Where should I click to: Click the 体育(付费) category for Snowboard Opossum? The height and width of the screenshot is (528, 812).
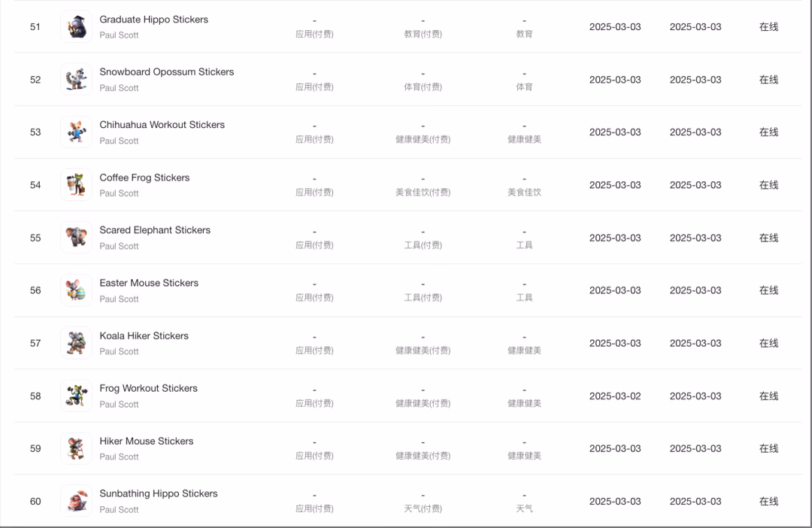click(x=423, y=87)
